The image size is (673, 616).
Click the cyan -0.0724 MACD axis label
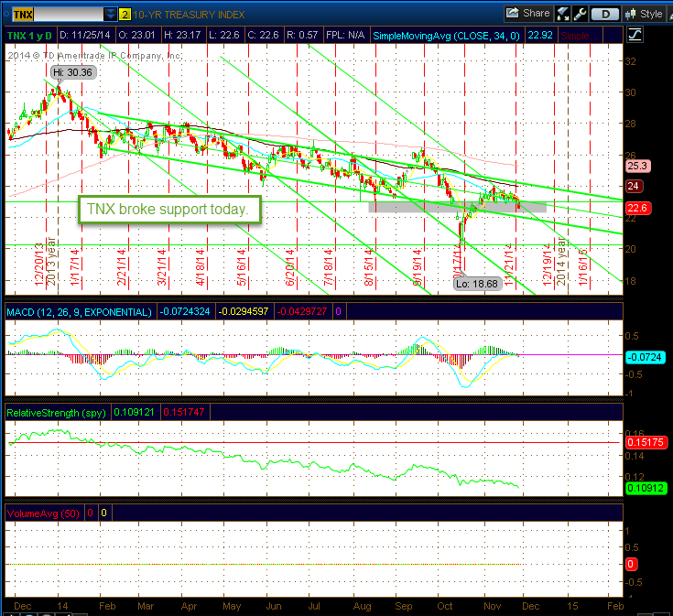tap(646, 357)
